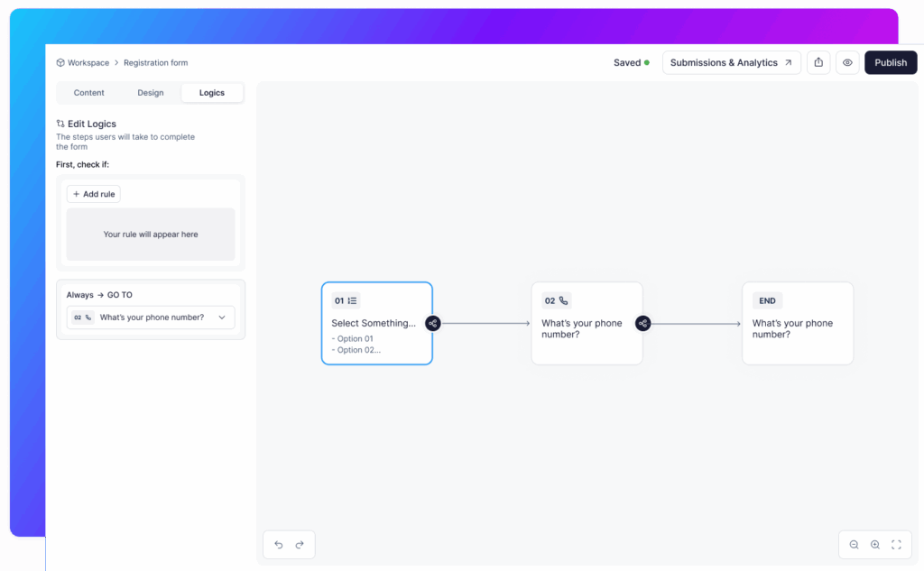
Task: Expand the GO TO phone number dropdown
Action: 221,318
